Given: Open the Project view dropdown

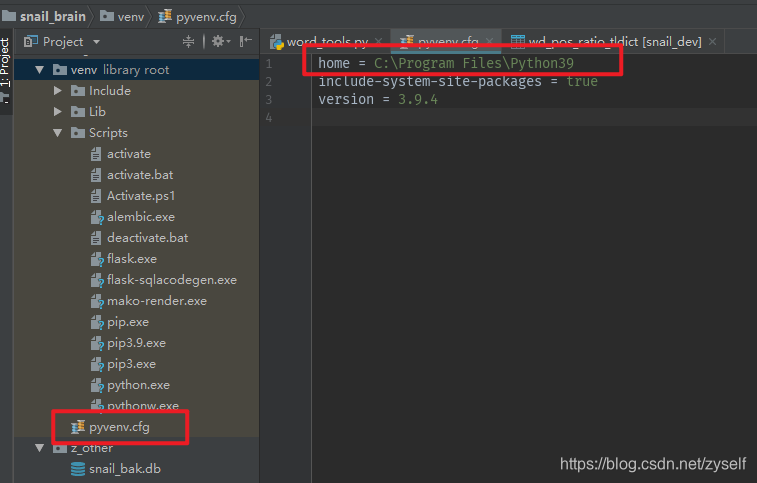Looking at the screenshot, I should tap(96, 42).
